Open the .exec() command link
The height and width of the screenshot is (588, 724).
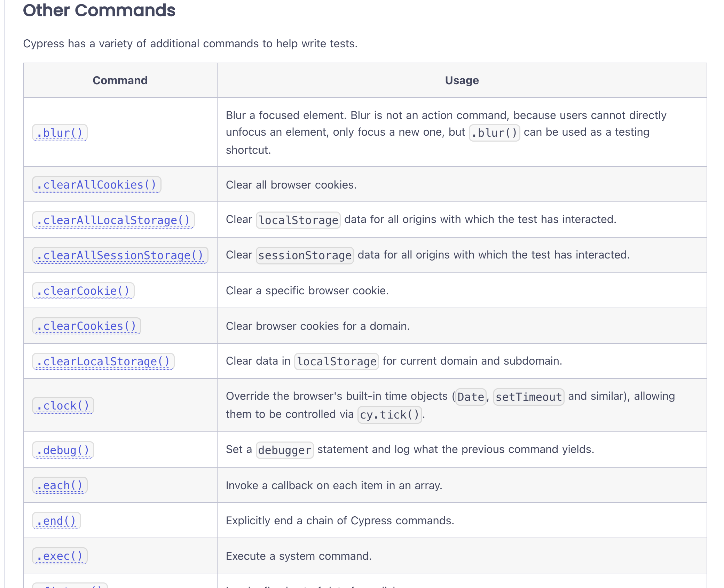click(x=60, y=556)
